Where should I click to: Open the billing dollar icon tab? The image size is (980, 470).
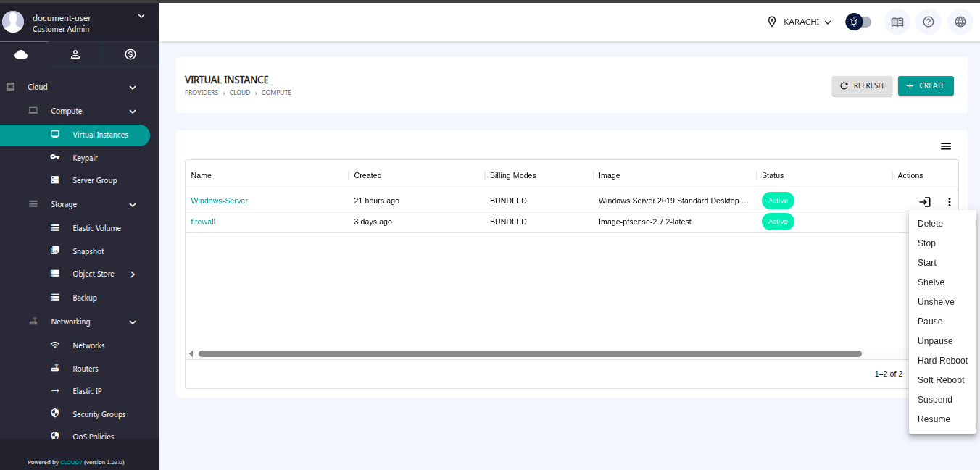point(130,54)
